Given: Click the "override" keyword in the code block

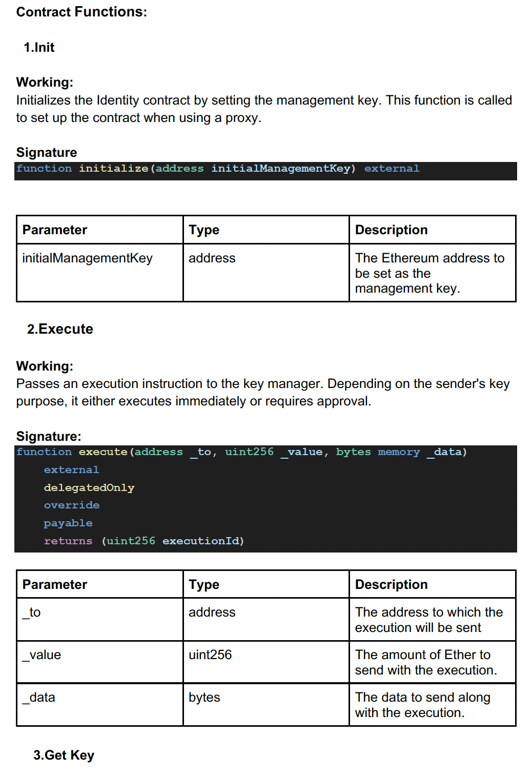Looking at the screenshot, I should pyautogui.click(x=72, y=505).
